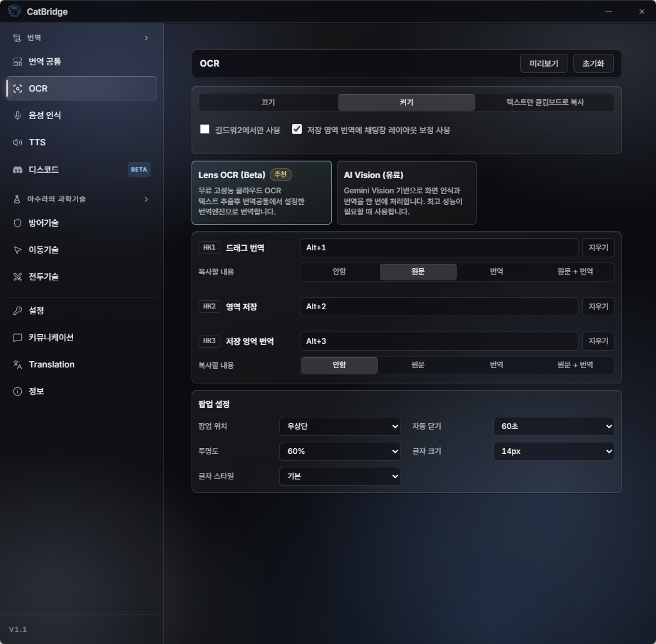Select 번역 for 저장 영역 번역 copy content
Image resolution: width=656 pixels, height=644 pixels.
click(496, 365)
